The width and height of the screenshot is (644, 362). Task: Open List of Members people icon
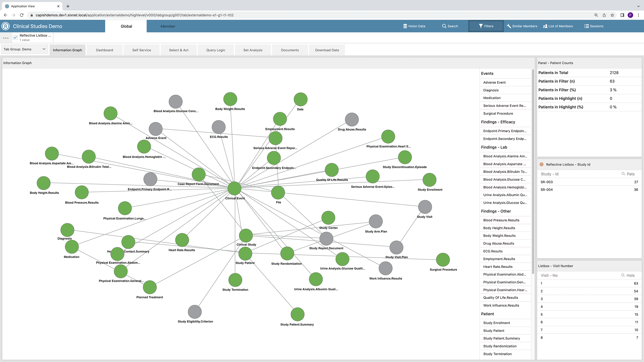coord(545,26)
